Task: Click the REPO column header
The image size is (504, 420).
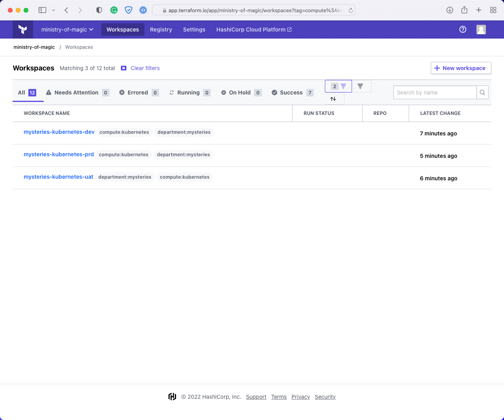Action: [x=380, y=113]
